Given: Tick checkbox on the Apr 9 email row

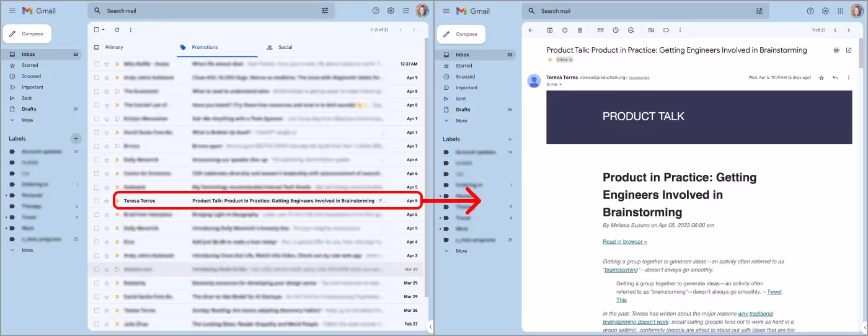Looking at the screenshot, I should pyautogui.click(x=96, y=77).
